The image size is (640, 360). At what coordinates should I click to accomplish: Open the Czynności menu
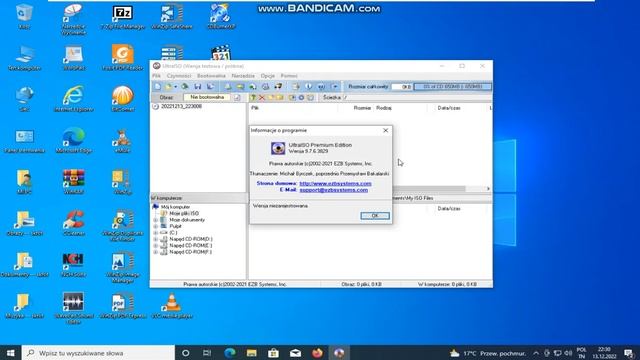pos(179,76)
